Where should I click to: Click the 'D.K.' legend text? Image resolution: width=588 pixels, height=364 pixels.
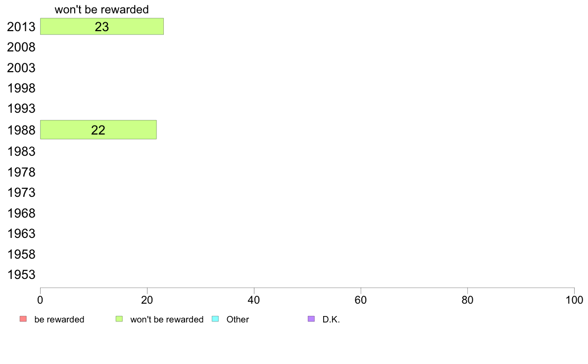point(331,319)
